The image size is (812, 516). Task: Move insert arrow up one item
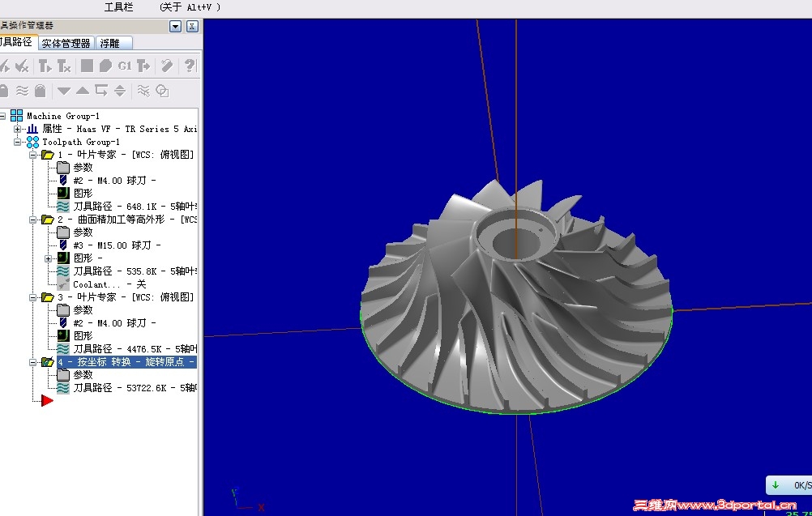pyautogui.click(x=83, y=91)
